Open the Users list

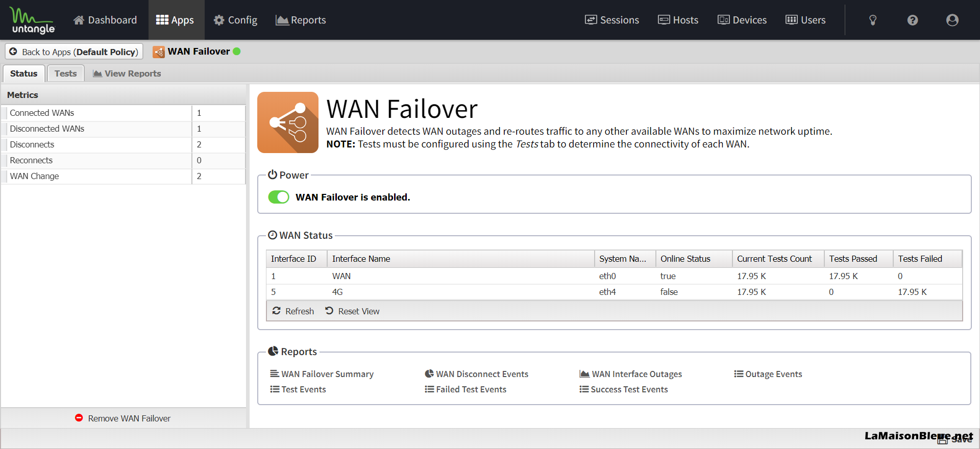[x=805, y=20]
